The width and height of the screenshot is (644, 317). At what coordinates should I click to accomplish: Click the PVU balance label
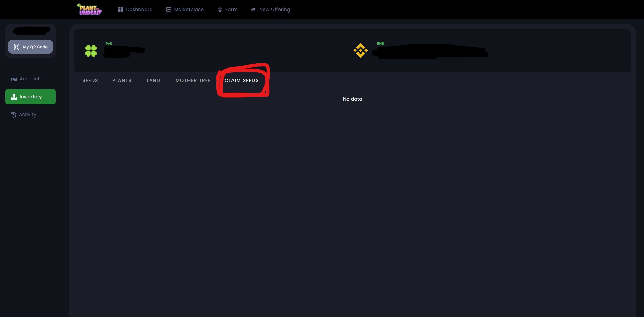pyautogui.click(x=109, y=43)
